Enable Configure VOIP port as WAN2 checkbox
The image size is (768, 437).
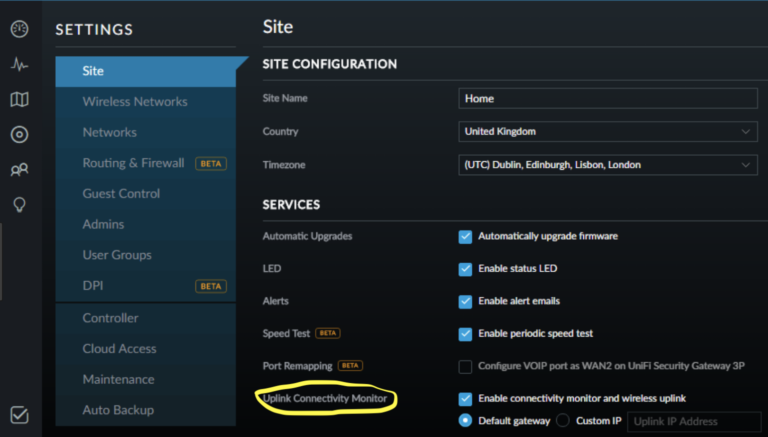465,366
